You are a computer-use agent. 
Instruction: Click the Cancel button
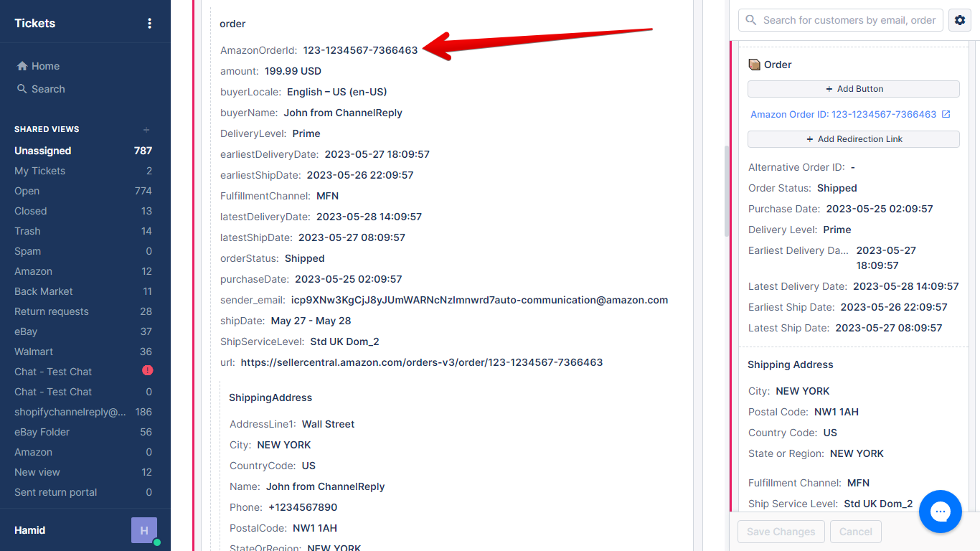(856, 532)
